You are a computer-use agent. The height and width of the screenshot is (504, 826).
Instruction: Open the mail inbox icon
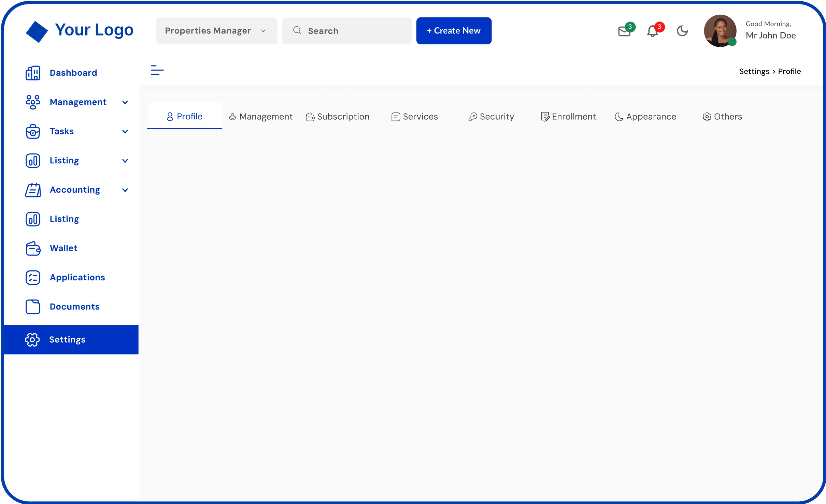pos(624,31)
